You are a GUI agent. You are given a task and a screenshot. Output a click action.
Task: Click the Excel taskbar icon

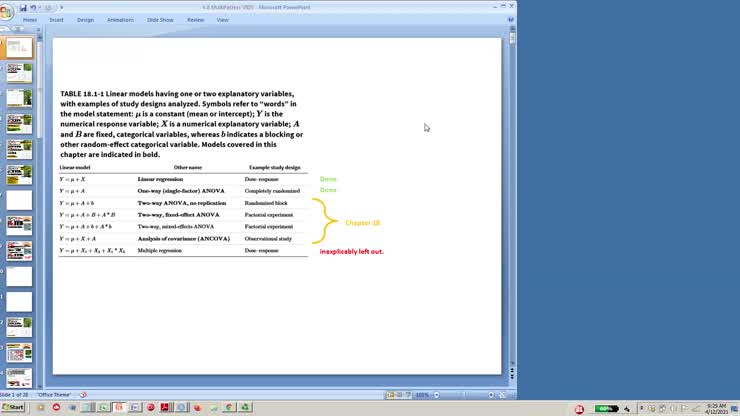[x=103, y=407]
